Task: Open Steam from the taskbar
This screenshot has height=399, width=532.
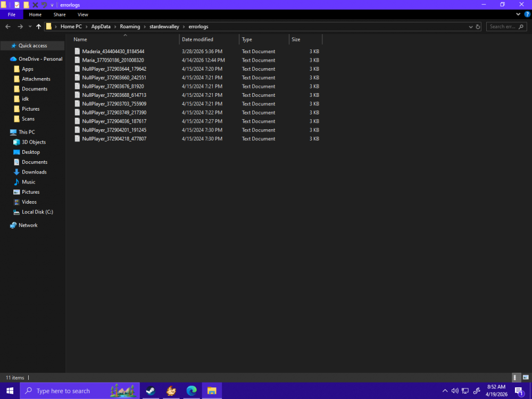Action: [151, 391]
